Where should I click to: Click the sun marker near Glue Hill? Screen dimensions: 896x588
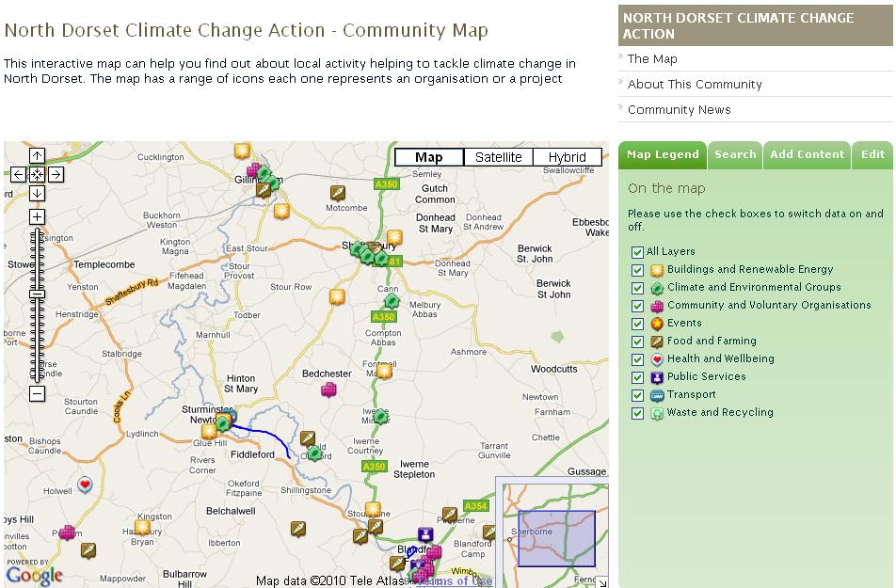coord(209,432)
